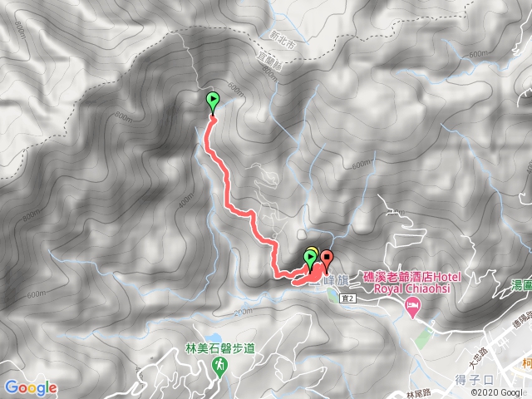The image size is (532, 399).
Task: Open the 礁溪老爺酒店 Hotel Royal Chiaohsi label
Action: pyautogui.click(x=412, y=283)
